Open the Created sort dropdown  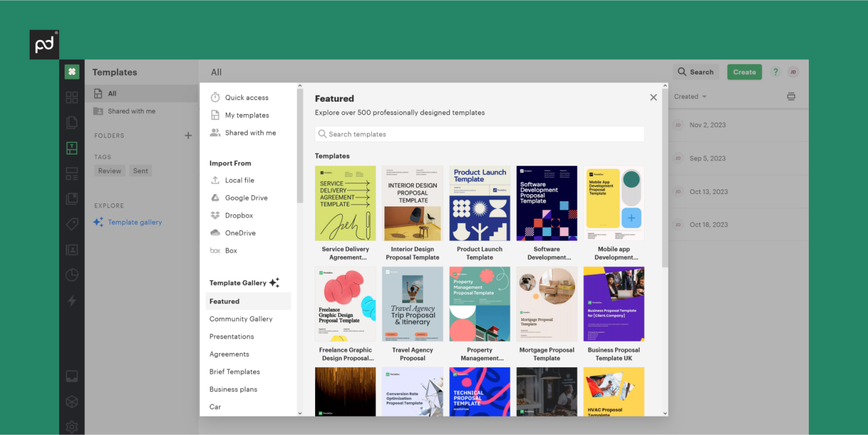pos(689,96)
